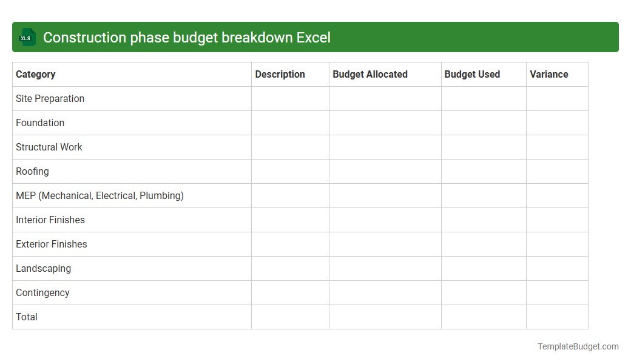The image size is (631, 364).
Task: Click the Exterior Finishes row label
Action: click(51, 244)
